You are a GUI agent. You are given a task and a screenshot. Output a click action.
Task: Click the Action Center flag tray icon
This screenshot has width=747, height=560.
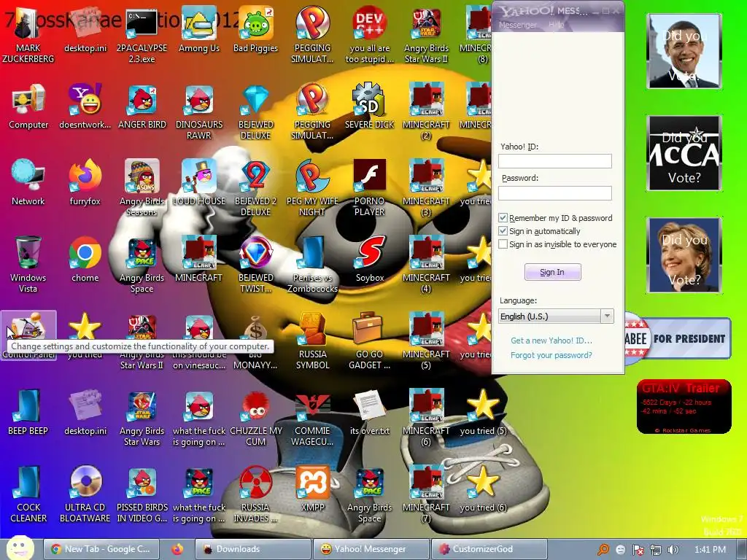pos(638,550)
